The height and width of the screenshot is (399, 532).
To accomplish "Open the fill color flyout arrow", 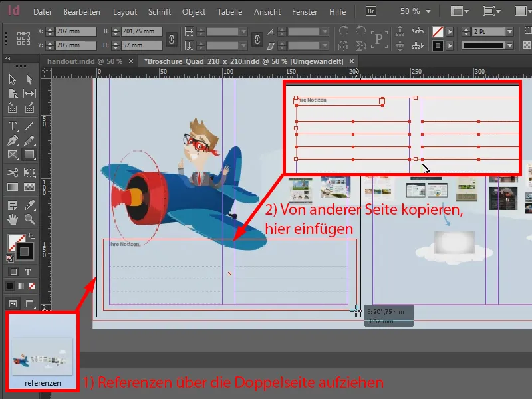I will pyautogui.click(x=450, y=31).
